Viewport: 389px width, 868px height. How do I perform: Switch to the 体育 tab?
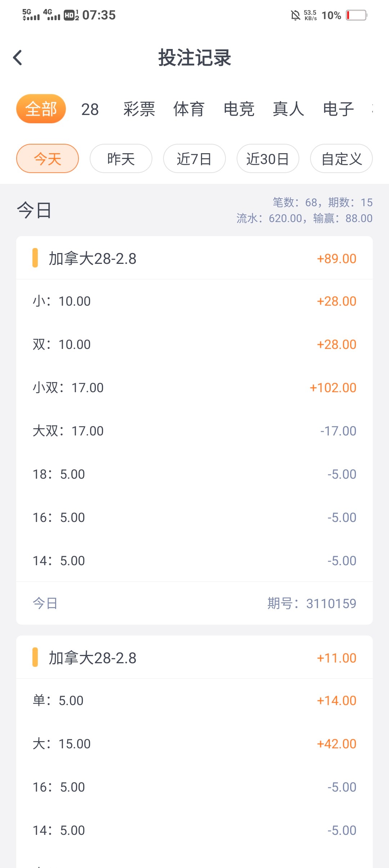coord(189,109)
